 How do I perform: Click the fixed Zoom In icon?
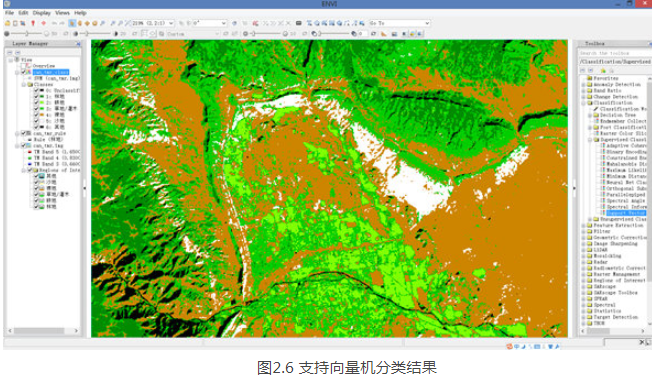(113, 23)
